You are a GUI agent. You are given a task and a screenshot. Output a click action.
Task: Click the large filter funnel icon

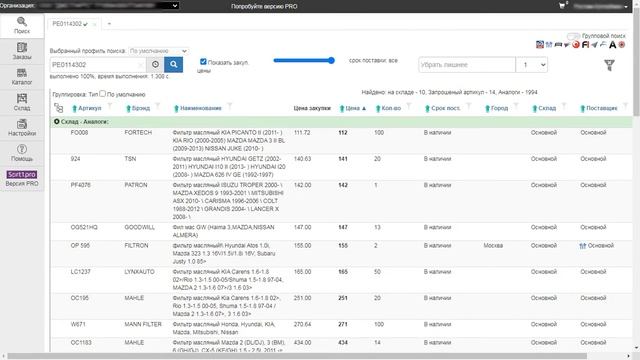point(609,65)
